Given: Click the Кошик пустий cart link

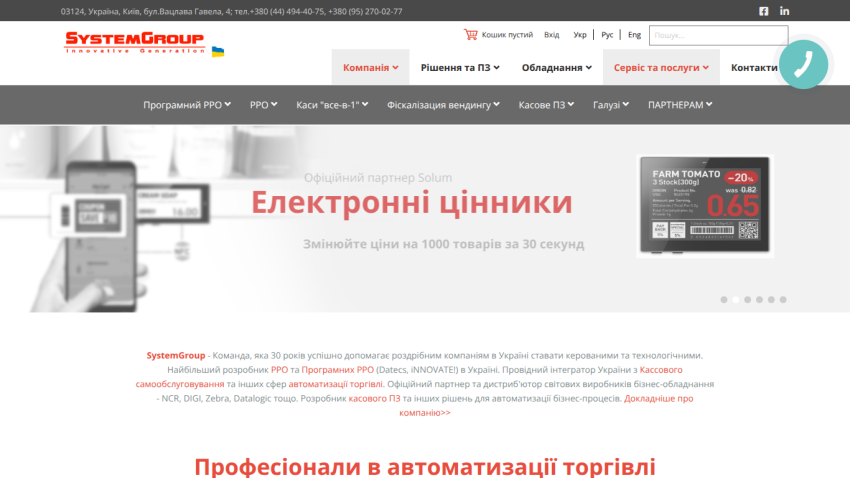Looking at the screenshot, I should [x=507, y=35].
